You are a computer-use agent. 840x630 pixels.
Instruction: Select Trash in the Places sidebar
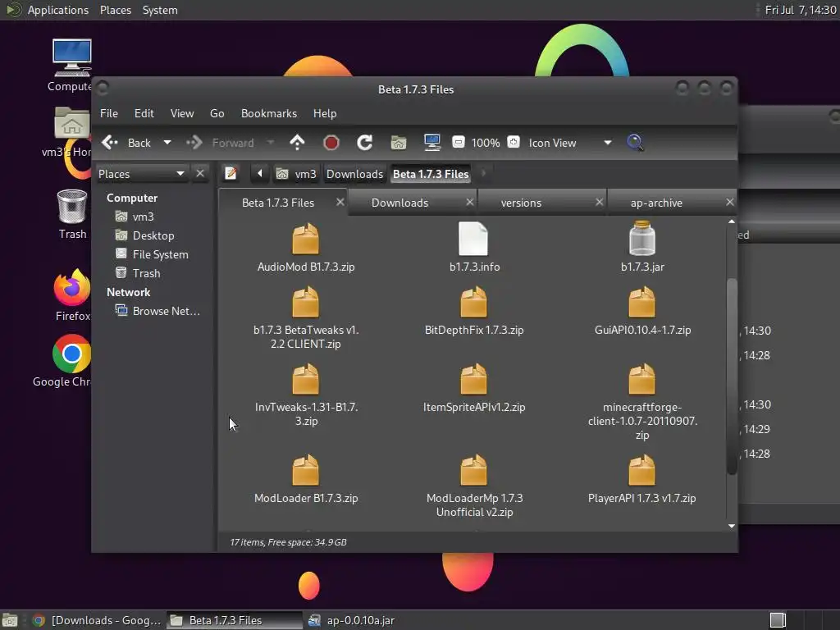click(x=146, y=273)
